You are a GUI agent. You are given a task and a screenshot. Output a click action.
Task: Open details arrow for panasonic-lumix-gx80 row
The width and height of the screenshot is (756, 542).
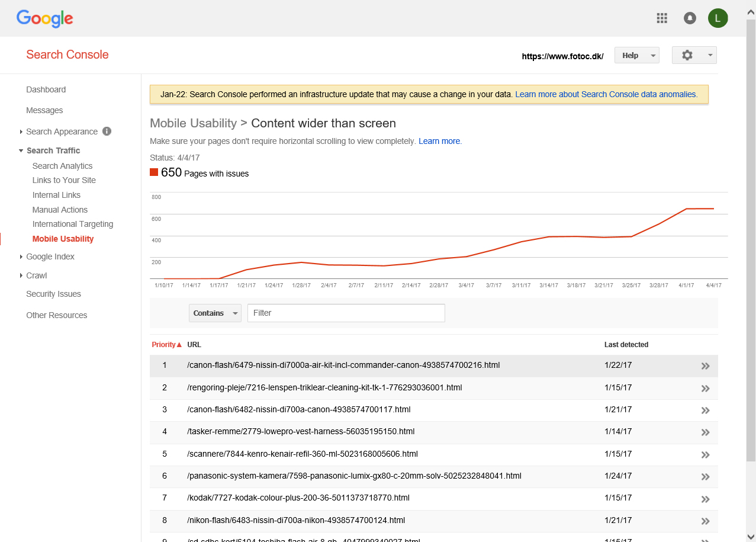705,477
